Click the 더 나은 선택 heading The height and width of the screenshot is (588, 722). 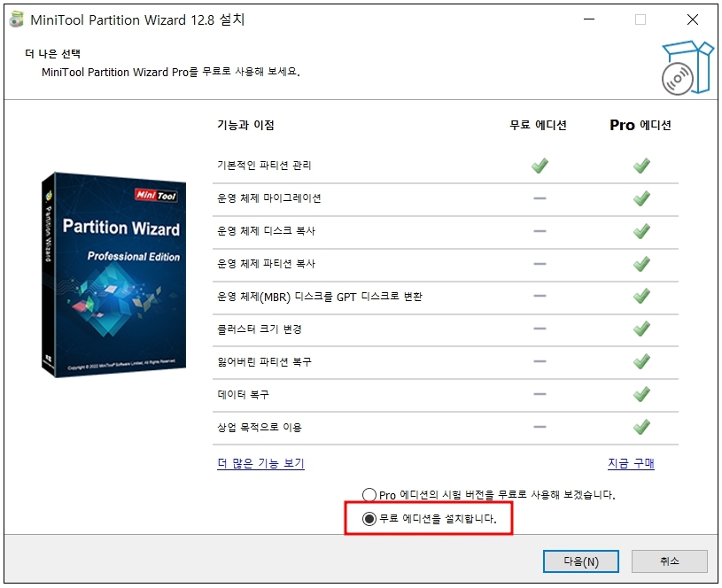point(52,54)
